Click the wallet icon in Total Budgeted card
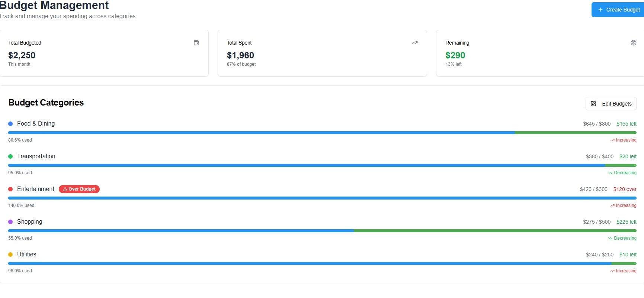The height and width of the screenshot is (298, 644). click(196, 43)
